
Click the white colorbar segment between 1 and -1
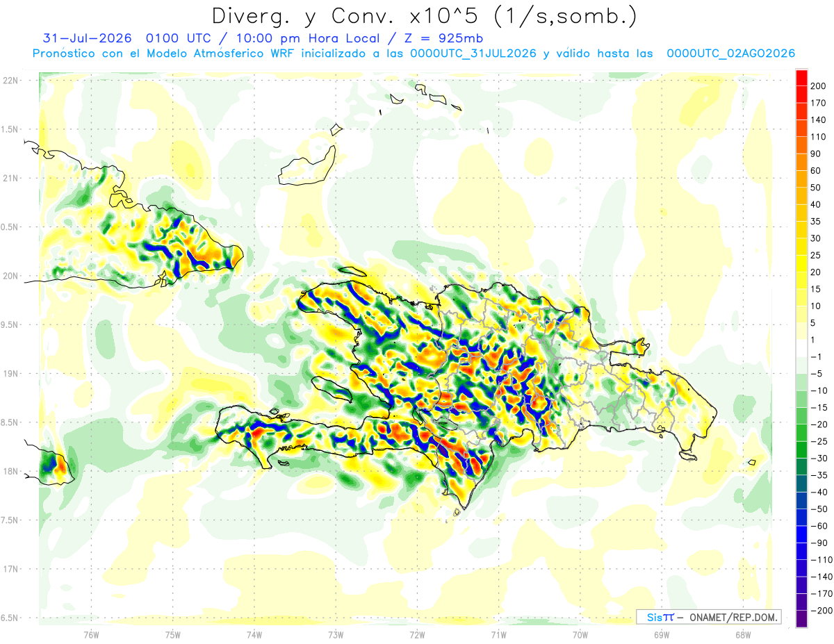pos(801,348)
